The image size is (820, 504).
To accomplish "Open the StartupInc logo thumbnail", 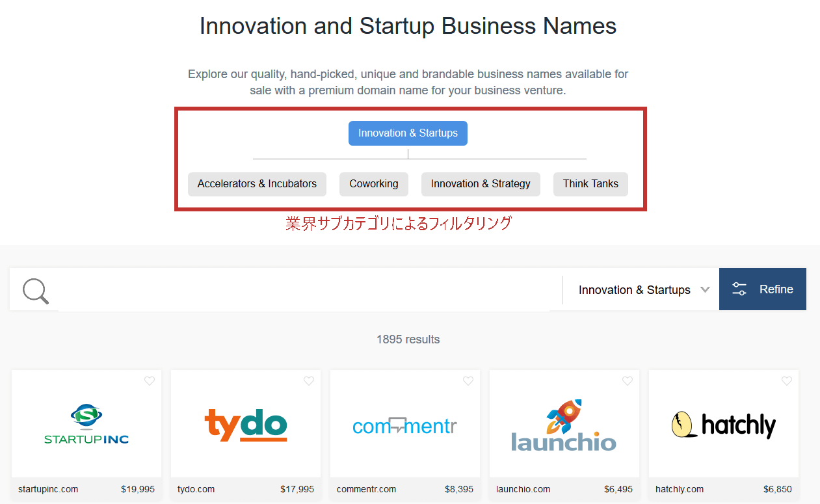I will (86, 425).
